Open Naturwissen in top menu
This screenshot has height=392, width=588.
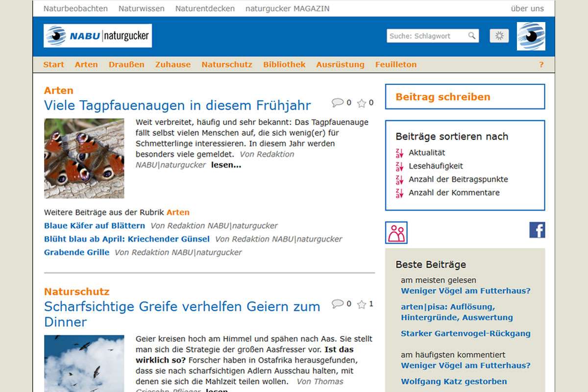142,8
